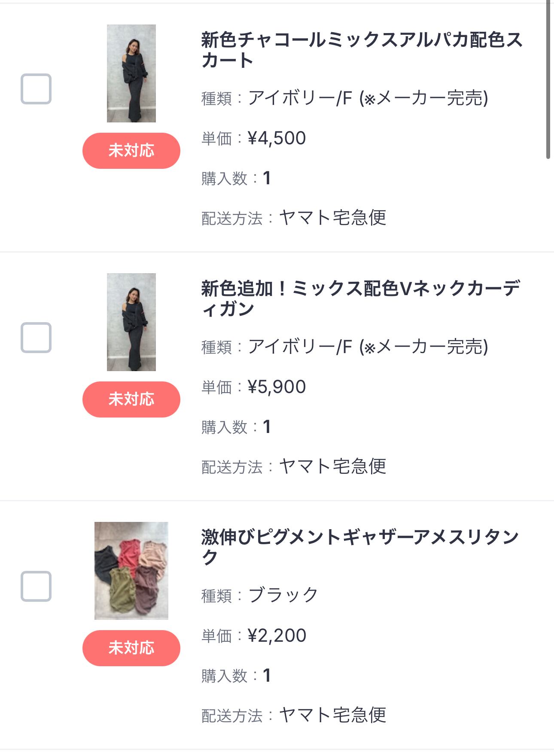This screenshot has width=554, height=756.
Task: Open the colorful tank tops thumbnail
Action: tap(131, 570)
